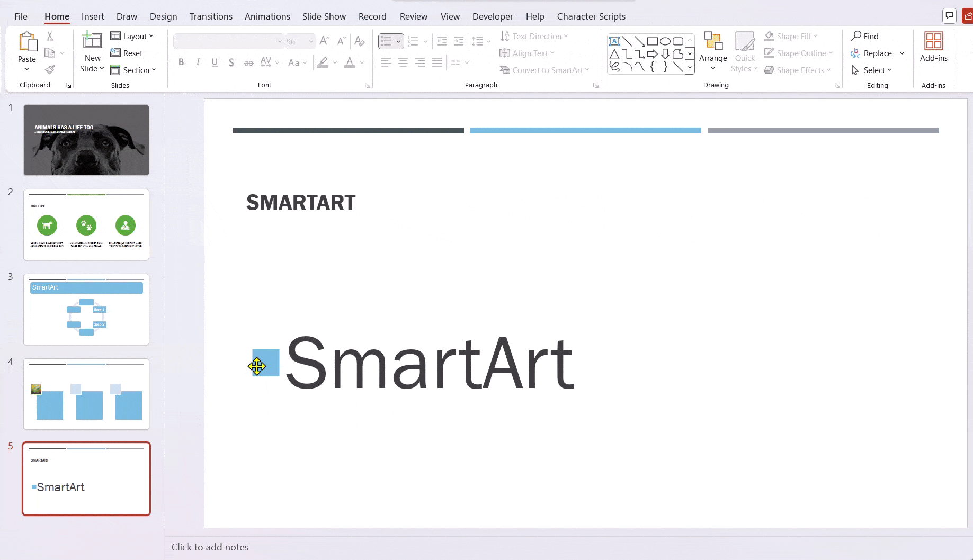Click the New Slide button
This screenshot has width=973, height=560.
(x=92, y=51)
